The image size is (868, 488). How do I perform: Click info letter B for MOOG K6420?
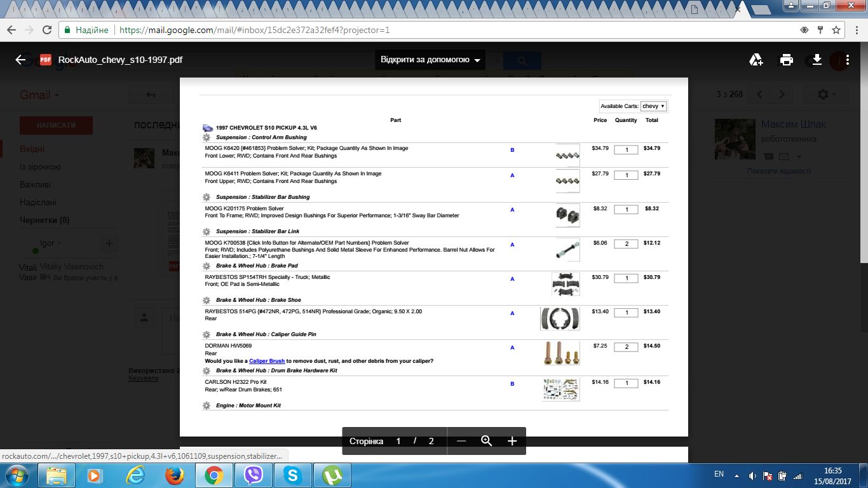coord(512,150)
